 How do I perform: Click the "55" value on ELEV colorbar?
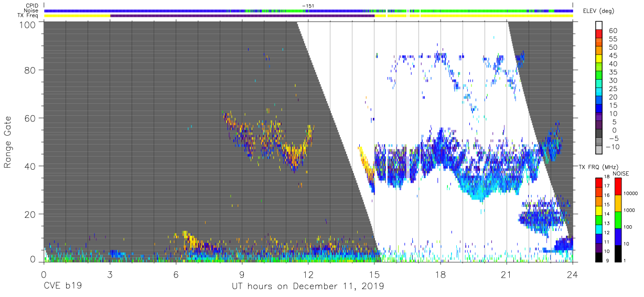tap(613, 39)
